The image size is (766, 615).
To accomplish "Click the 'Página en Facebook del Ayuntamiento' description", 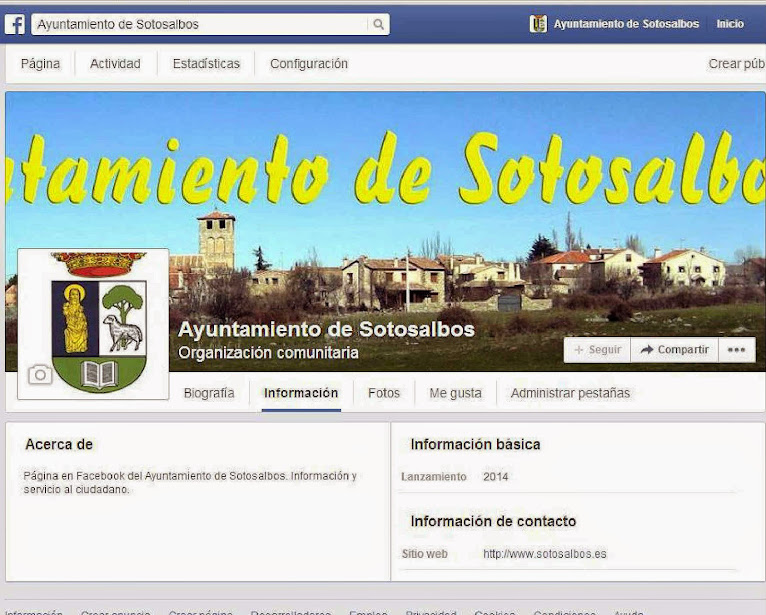I will coord(190,483).
